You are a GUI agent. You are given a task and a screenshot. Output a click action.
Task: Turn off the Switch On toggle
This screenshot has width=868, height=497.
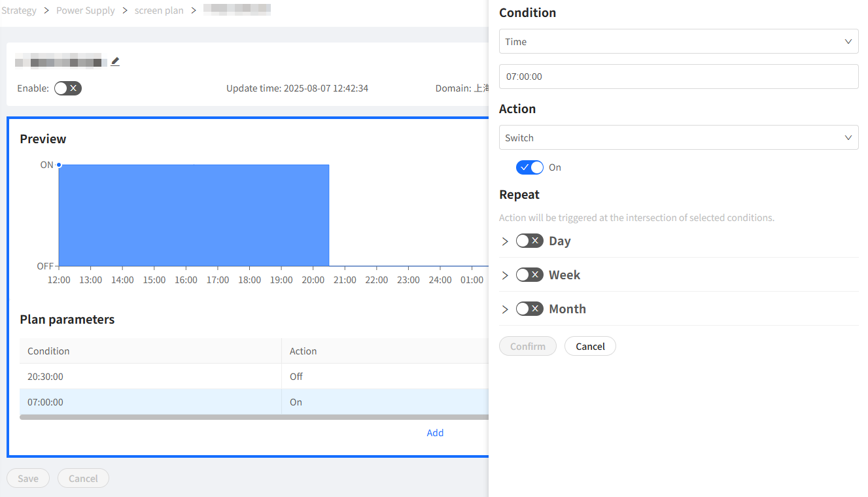tap(530, 167)
